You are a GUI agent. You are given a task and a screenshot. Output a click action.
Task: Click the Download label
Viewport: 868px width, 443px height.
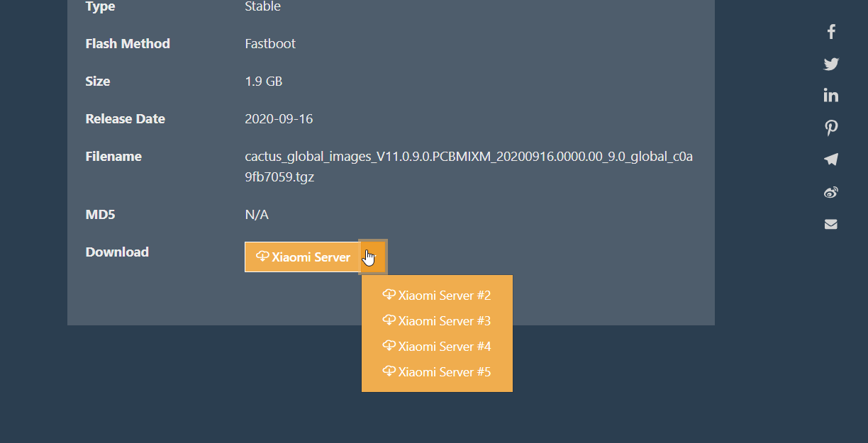117,252
